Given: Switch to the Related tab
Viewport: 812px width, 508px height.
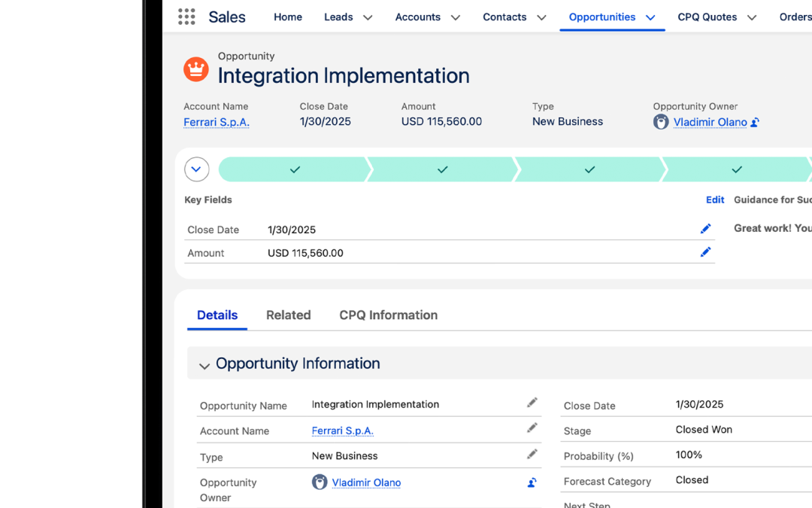Looking at the screenshot, I should click(x=288, y=315).
